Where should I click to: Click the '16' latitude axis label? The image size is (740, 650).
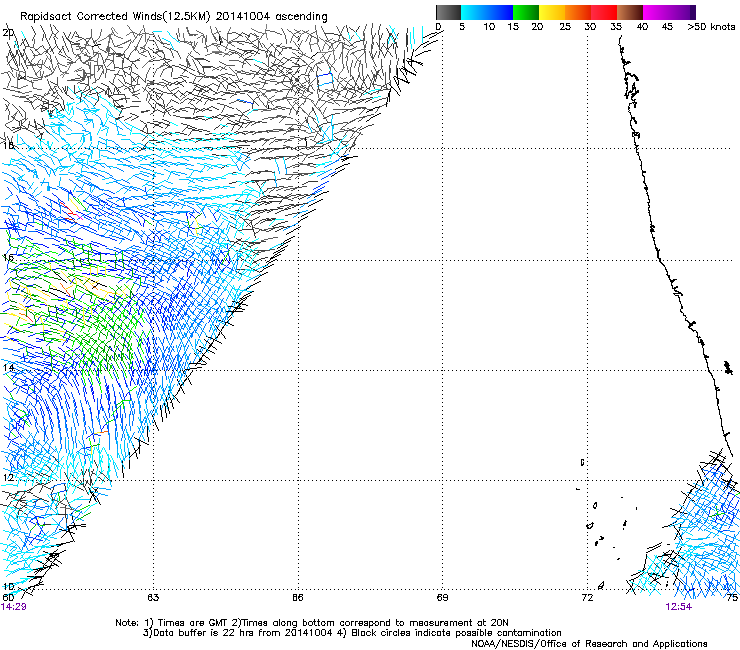(x=8, y=258)
